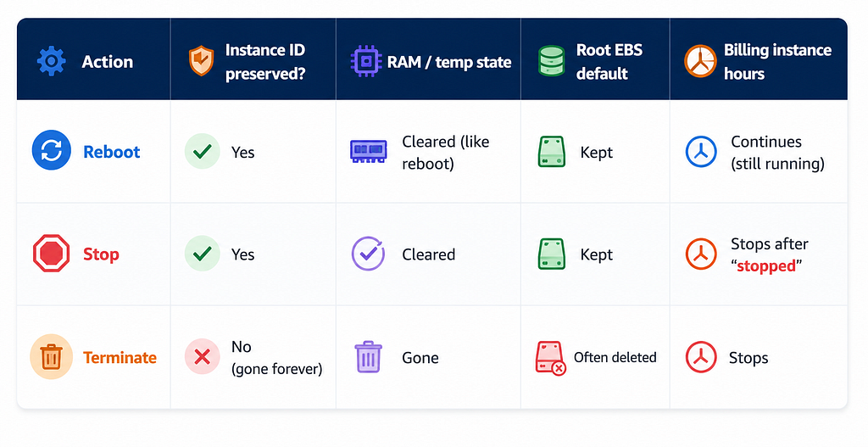Click the "Instance ID preserved?" column header
This screenshot has height=447, width=868.
[x=265, y=61]
